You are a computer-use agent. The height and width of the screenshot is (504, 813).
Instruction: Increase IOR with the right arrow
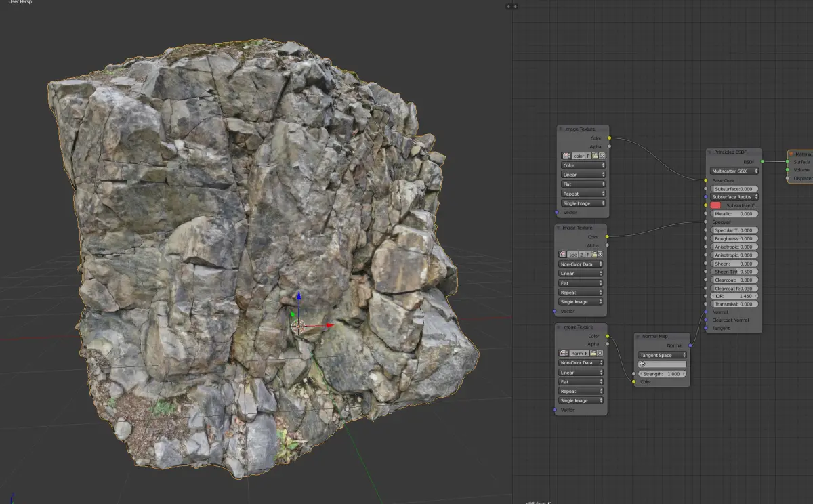pyautogui.click(x=756, y=296)
